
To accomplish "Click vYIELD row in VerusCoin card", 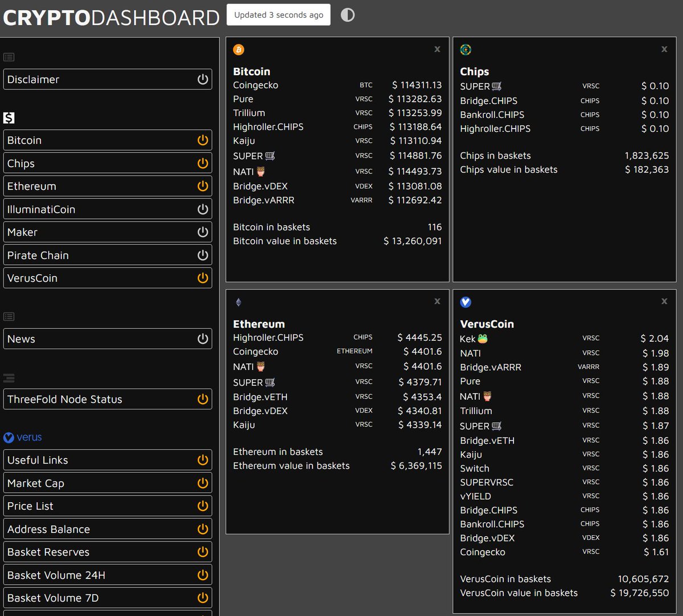I will click(x=565, y=496).
